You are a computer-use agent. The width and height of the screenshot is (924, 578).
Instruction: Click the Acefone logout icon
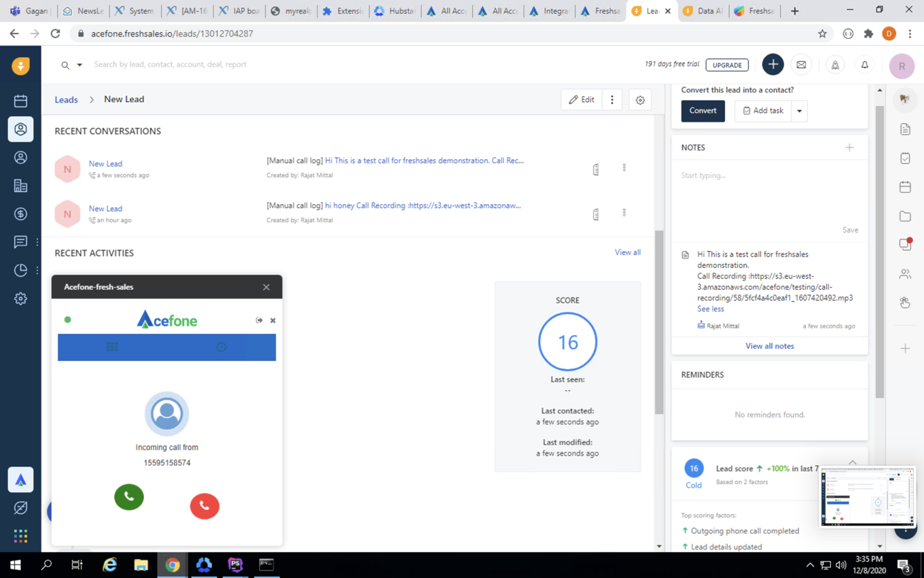click(259, 320)
